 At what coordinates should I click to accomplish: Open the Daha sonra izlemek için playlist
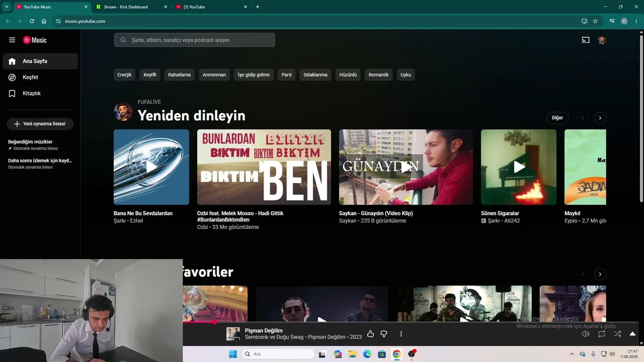point(40,163)
